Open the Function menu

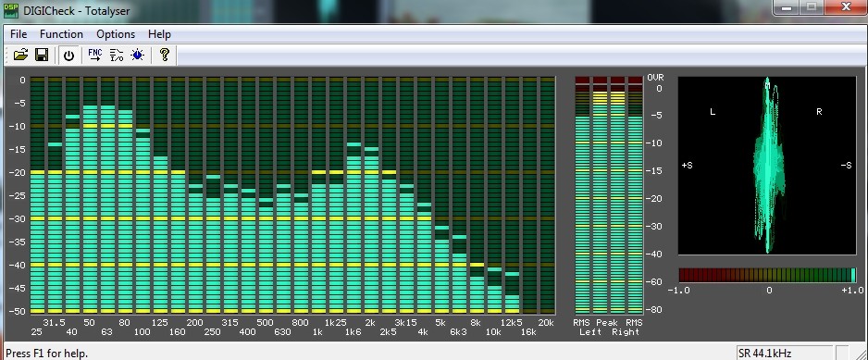click(61, 34)
